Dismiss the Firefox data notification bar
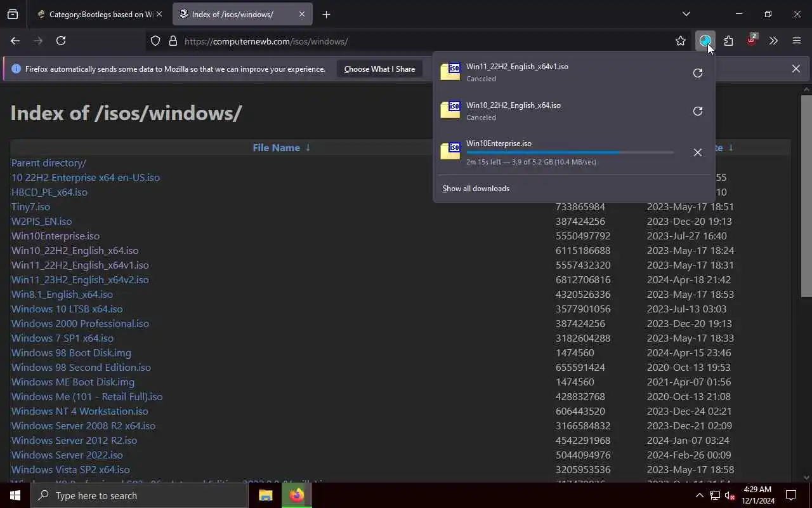 click(796, 69)
